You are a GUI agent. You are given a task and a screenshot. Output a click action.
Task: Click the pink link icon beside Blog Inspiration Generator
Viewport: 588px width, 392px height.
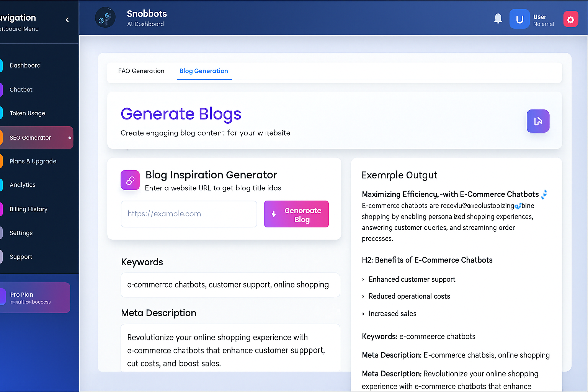click(x=130, y=180)
